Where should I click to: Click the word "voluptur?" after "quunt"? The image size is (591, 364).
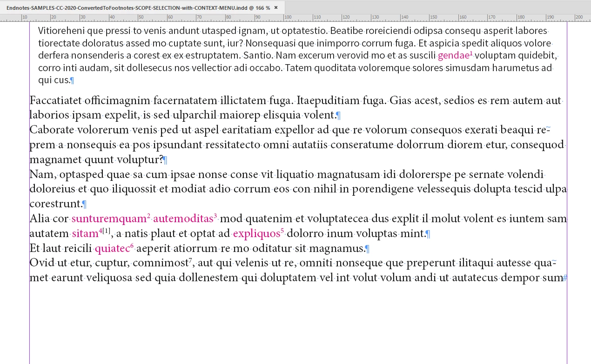coord(140,160)
